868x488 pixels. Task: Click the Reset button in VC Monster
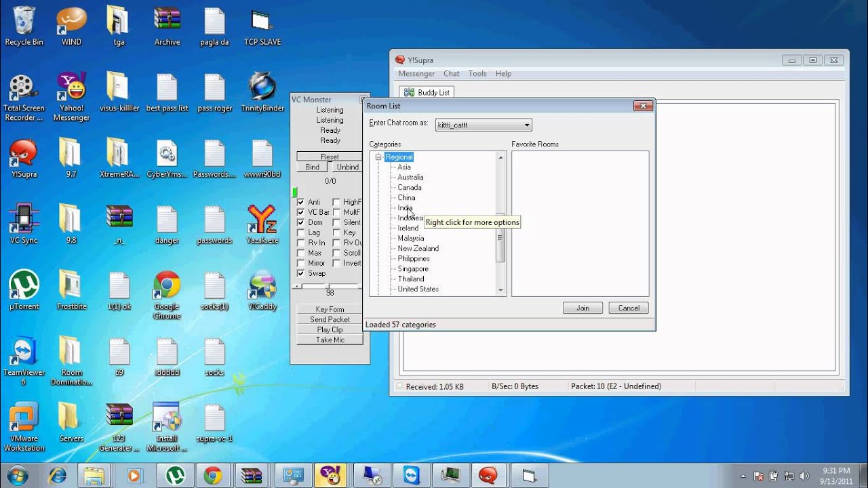pos(330,157)
